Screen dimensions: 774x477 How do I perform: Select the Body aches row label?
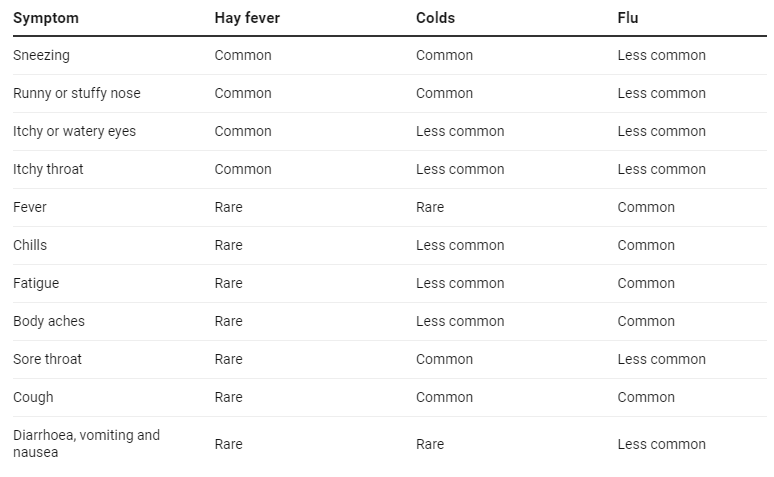click(x=49, y=321)
